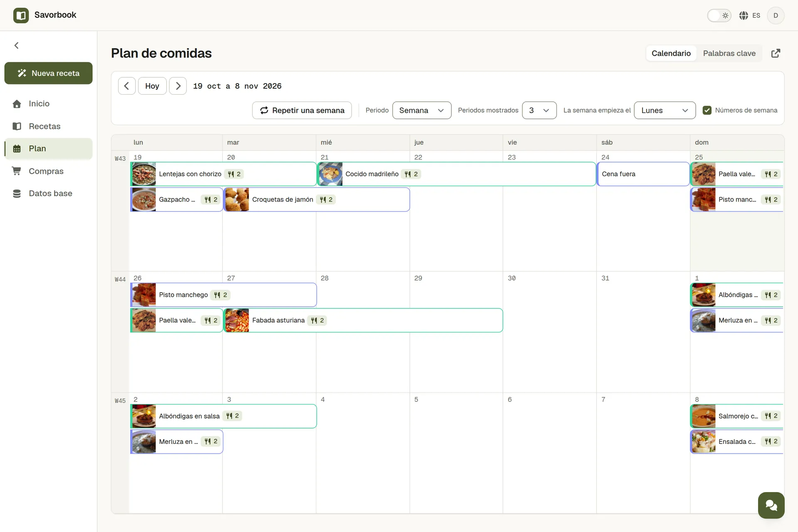The width and height of the screenshot is (798, 532).
Task: Switch to the Calendario tab
Action: click(671, 53)
